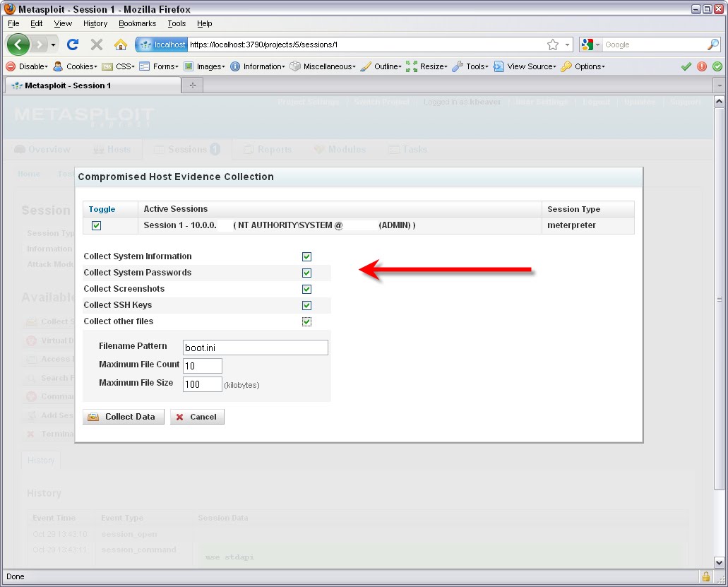
Task: Click the red error indicator icon
Action: tap(702, 66)
